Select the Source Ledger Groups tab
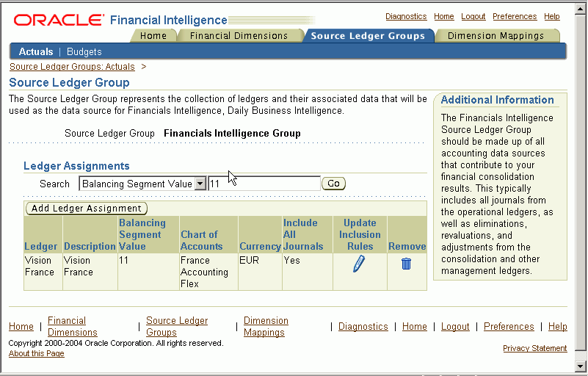Image resolution: width=588 pixels, height=376 pixels. tap(368, 36)
